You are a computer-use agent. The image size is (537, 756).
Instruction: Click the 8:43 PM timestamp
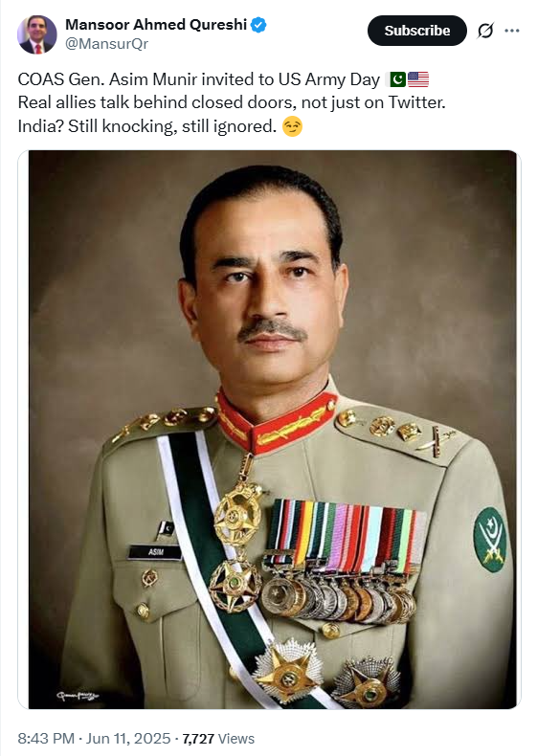[46, 738]
